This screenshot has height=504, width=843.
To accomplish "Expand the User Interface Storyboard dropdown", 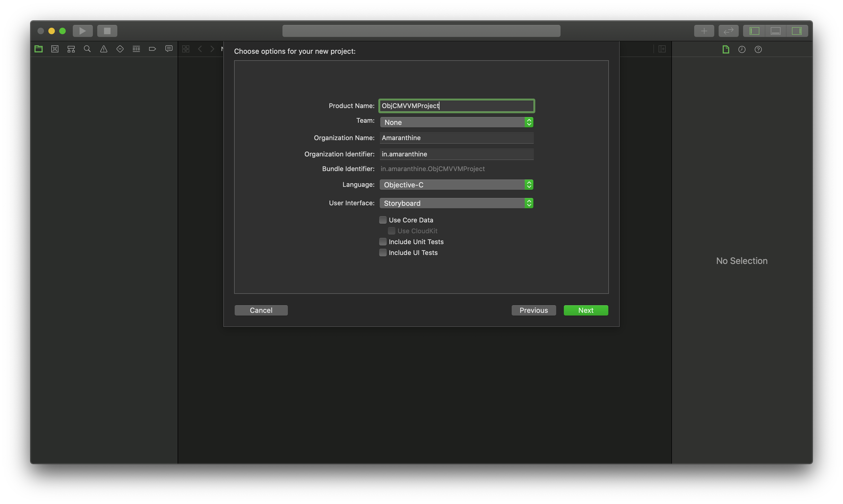I will [456, 203].
